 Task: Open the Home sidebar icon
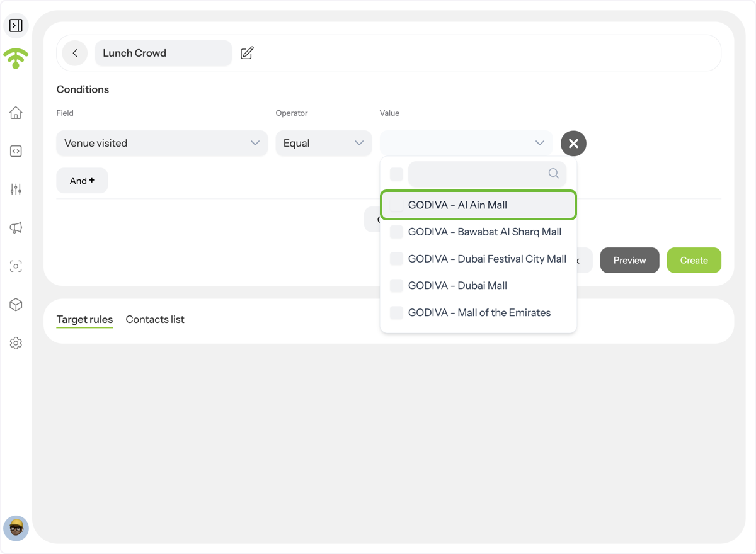tap(16, 113)
